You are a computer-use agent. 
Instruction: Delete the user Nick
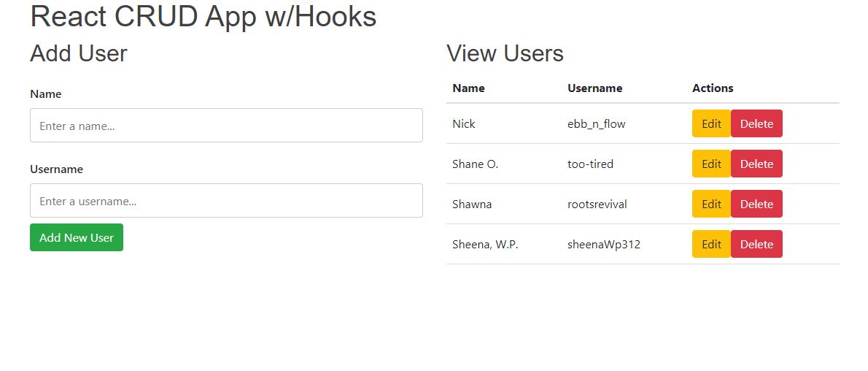(756, 124)
